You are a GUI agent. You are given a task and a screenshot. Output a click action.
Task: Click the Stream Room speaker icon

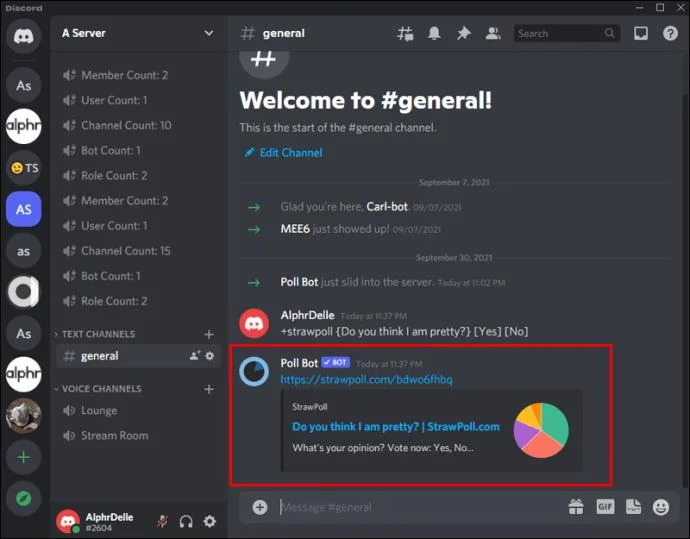(x=69, y=436)
